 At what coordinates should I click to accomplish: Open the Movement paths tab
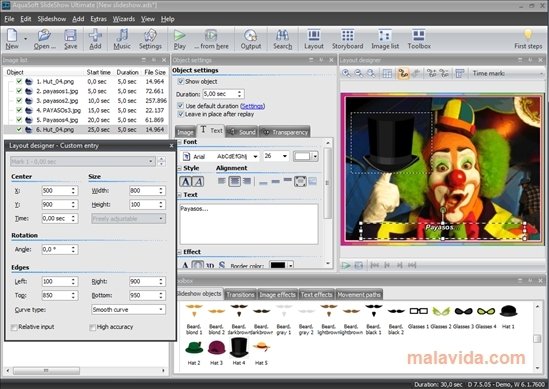pos(359,294)
